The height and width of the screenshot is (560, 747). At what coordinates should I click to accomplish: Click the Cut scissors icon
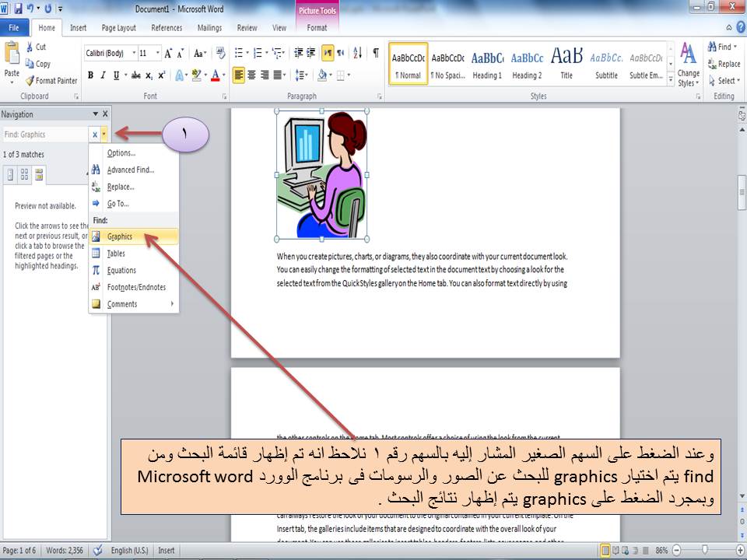tap(30, 47)
